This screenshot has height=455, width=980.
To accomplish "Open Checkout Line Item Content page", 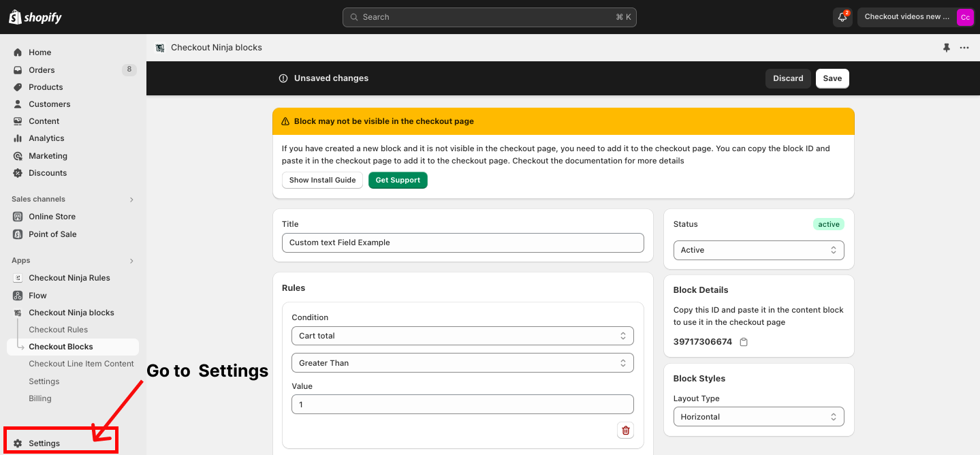I will click(x=81, y=364).
